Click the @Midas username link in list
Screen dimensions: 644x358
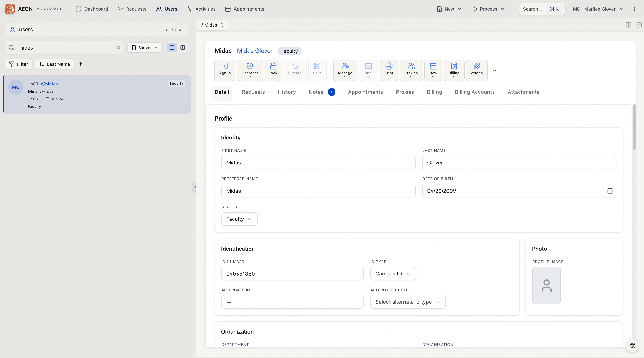click(x=49, y=83)
